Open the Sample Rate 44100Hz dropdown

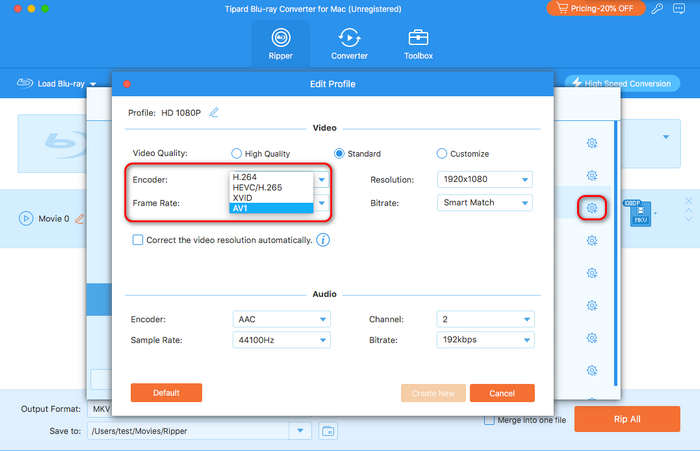click(x=281, y=340)
